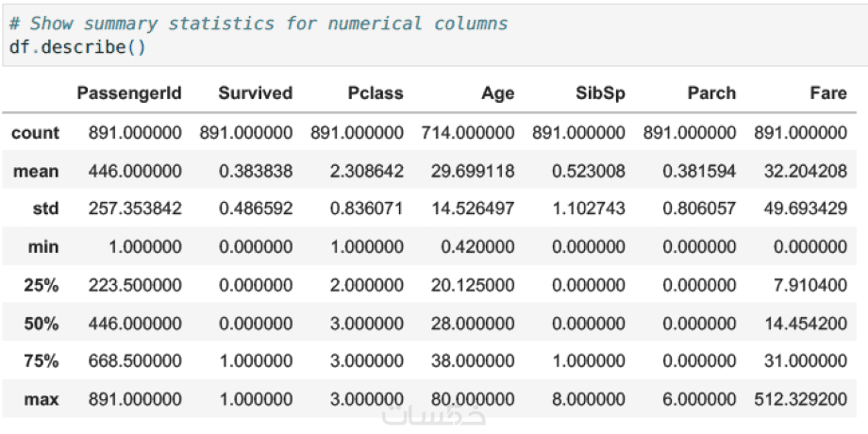Select the Age count cell 714.000000
This screenshot has width=868, height=434.
pyautogui.click(x=468, y=133)
